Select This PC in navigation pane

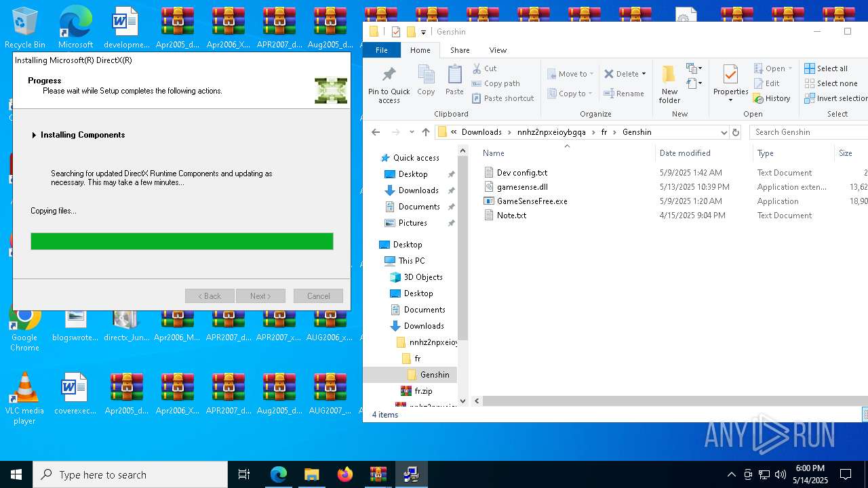coord(412,261)
